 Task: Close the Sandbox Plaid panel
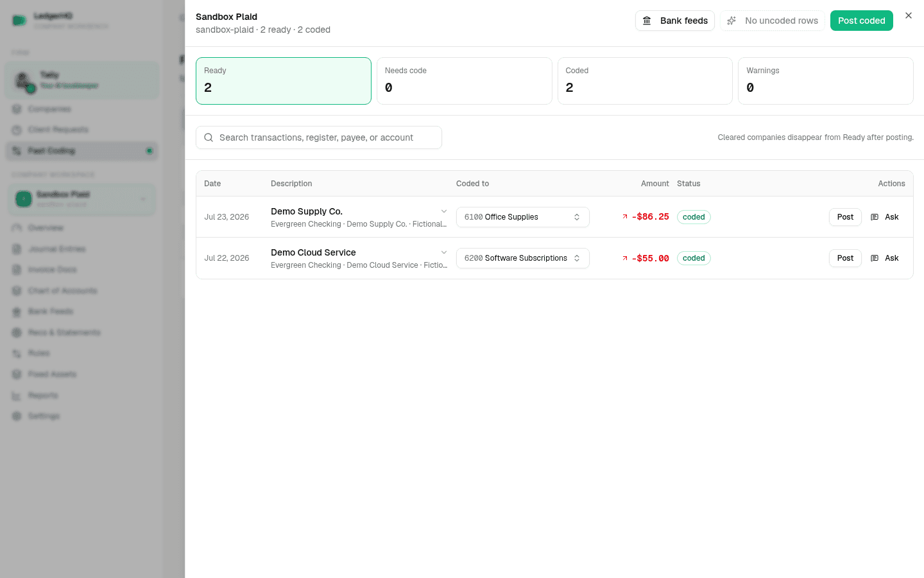point(909,15)
